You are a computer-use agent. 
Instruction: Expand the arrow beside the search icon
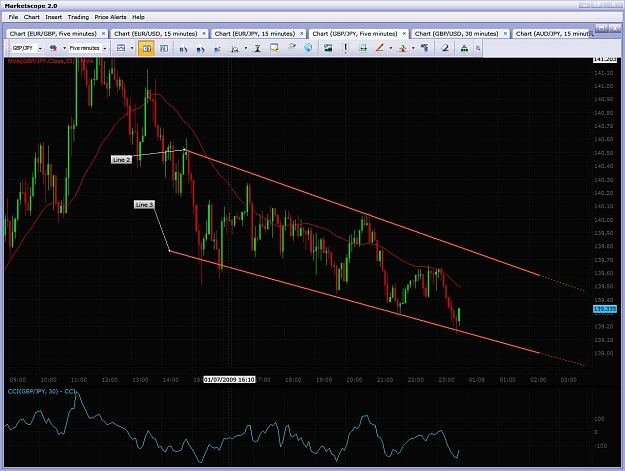point(64,48)
